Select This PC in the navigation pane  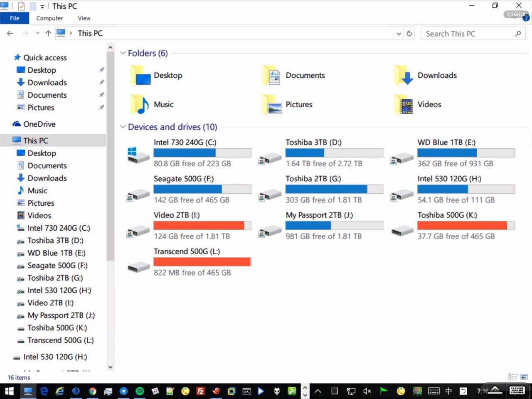pyautogui.click(x=36, y=140)
